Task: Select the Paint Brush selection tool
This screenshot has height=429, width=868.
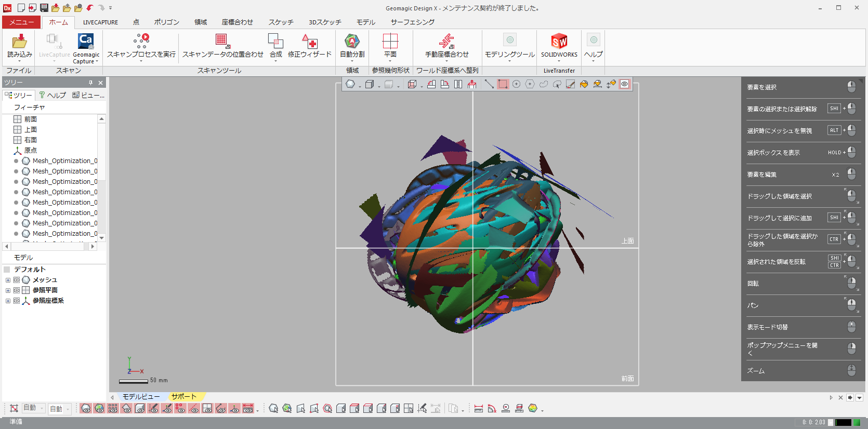Action: (570, 84)
